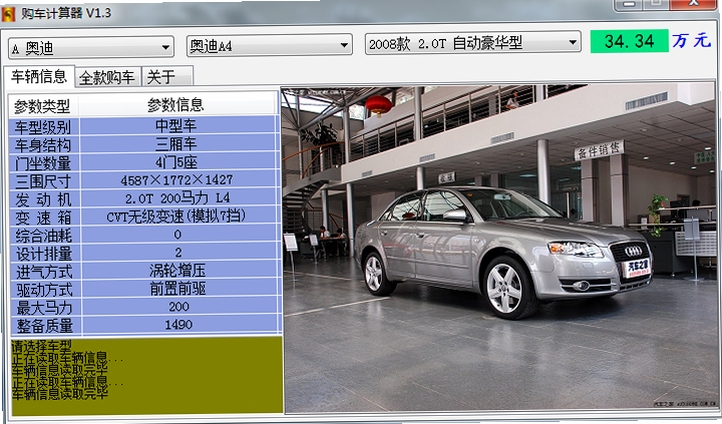Select the 设计排量 row label
This screenshot has width=722, height=424.
click(45, 253)
